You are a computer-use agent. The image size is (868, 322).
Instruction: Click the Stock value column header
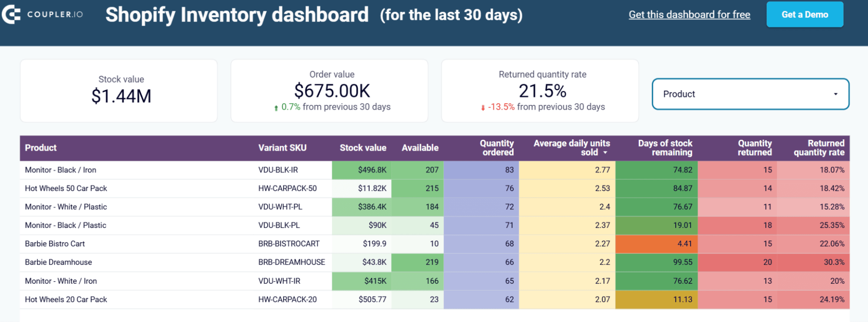click(363, 148)
